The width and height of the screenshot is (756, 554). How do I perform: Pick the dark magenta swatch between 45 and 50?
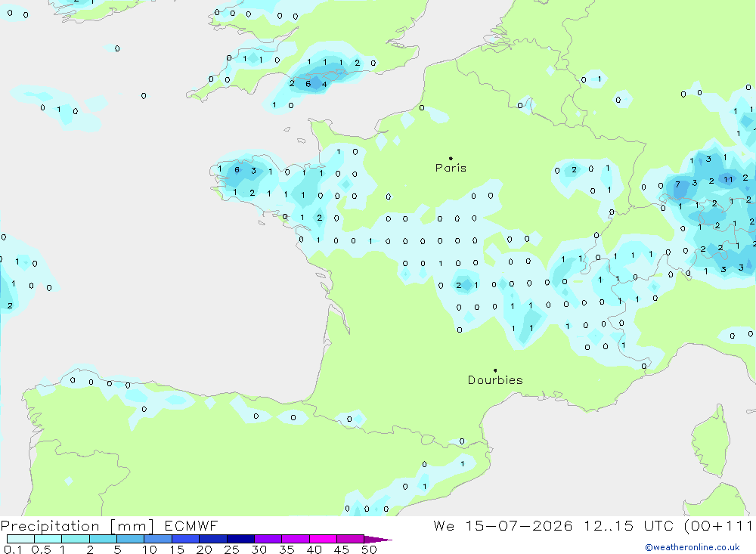(350, 539)
